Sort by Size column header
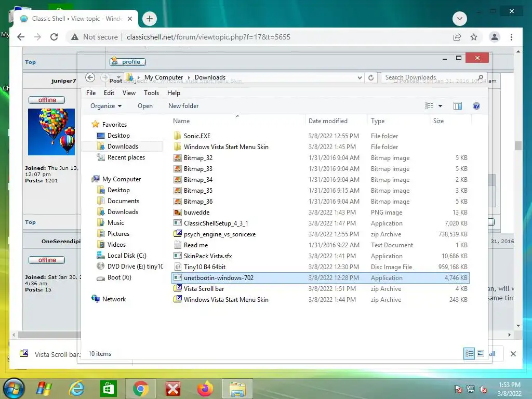The image size is (532, 399). 450,121
